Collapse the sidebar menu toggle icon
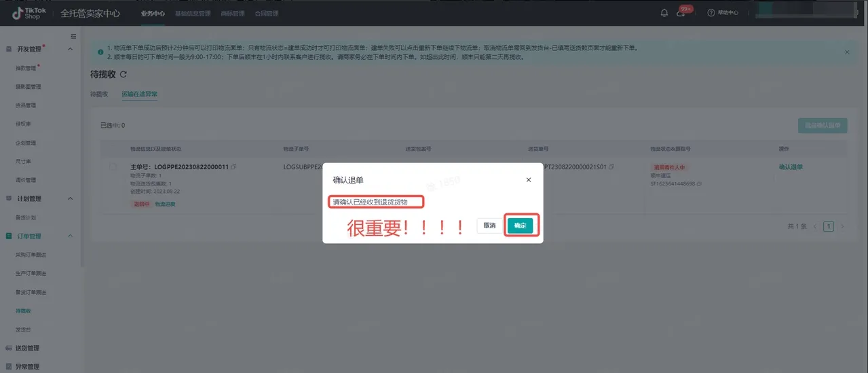This screenshot has height=373, width=868. pos(73,36)
